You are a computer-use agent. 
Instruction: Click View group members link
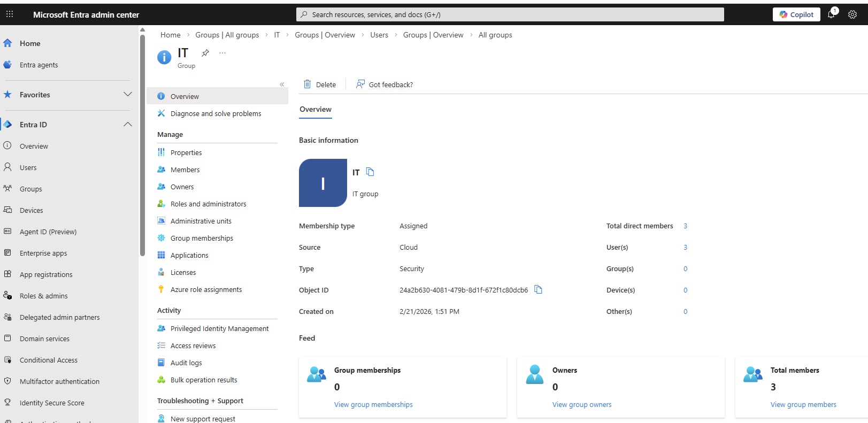pos(803,404)
